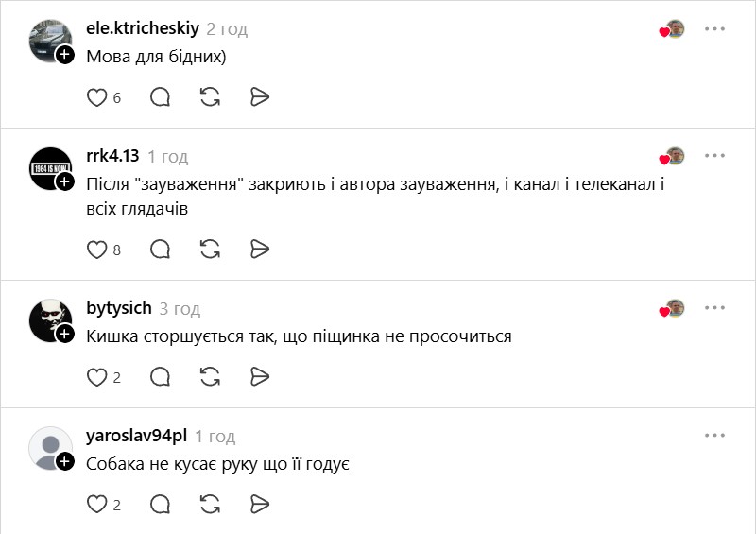
Task: Share ele.ktricheskiy's comment
Action: (x=261, y=96)
